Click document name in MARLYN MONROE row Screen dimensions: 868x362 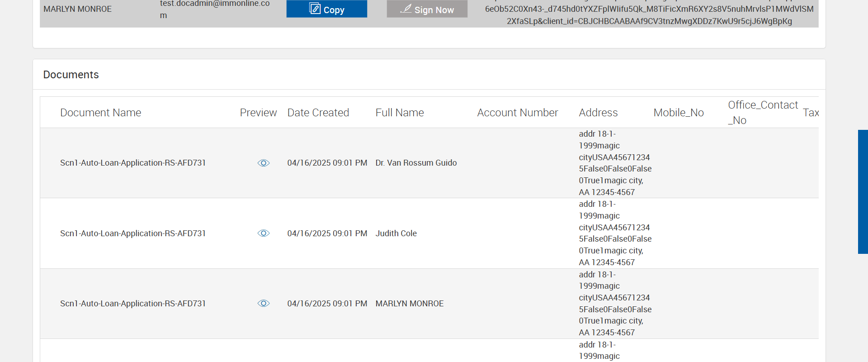133,304
